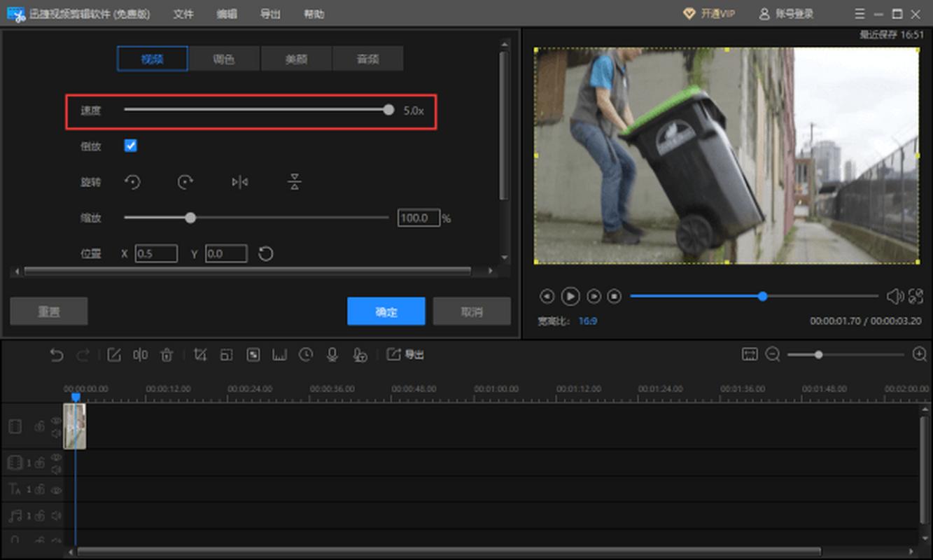Flip the video horizontally with the mirror icon

pos(240,182)
